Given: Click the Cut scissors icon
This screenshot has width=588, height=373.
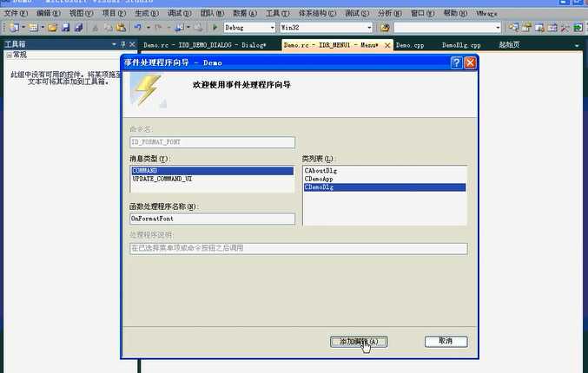Looking at the screenshot, I should pyautogui.click(x=96, y=28).
